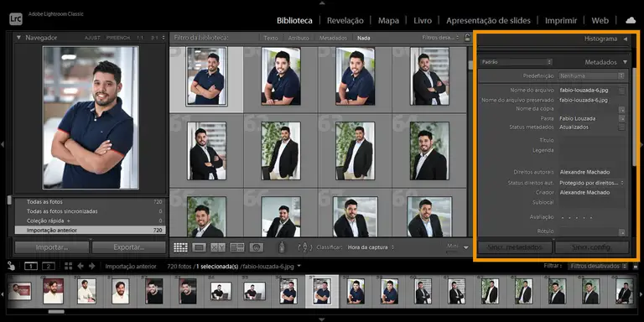Click the Título input field
644x322 pixels.
pyautogui.click(x=591, y=141)
